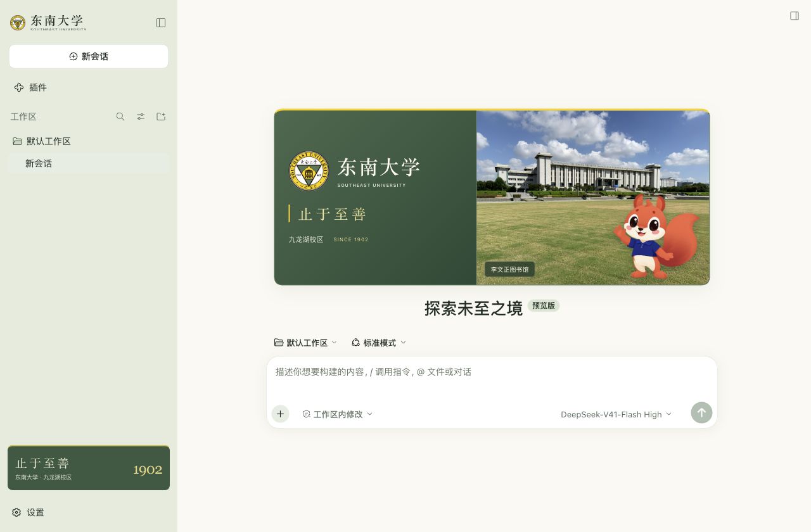Collapse the left sidebar panel icon
This screenshot has height=532, width=811.
tap(161, 23)
